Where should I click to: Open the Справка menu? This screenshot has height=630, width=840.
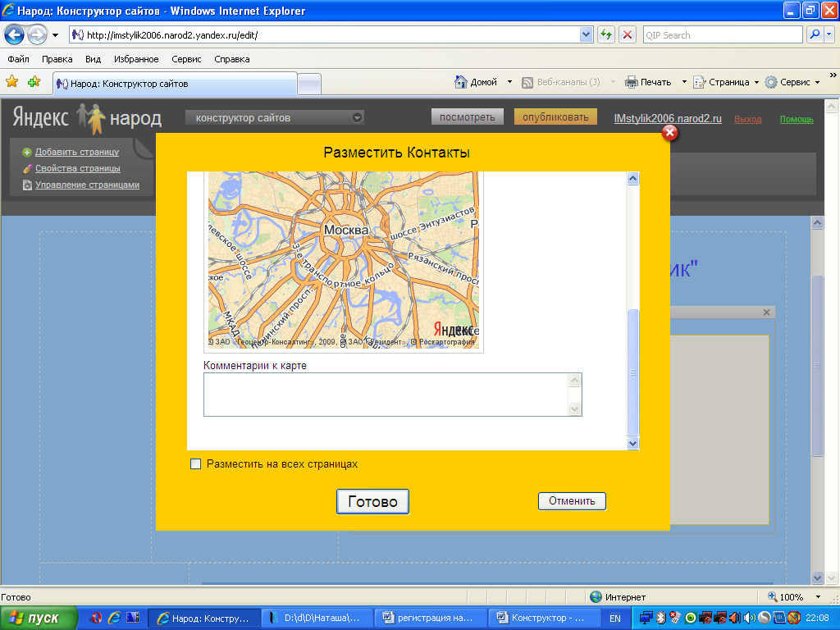coord(231,59)
